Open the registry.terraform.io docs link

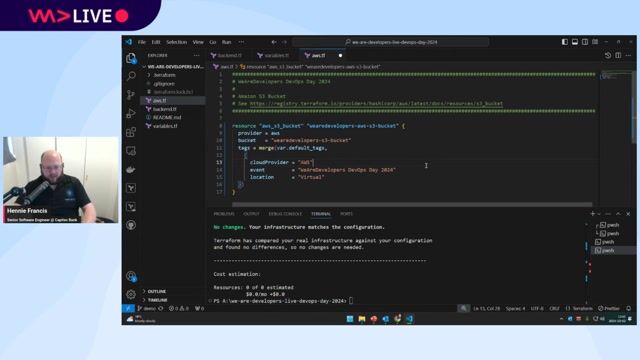(x=376, y=104)
